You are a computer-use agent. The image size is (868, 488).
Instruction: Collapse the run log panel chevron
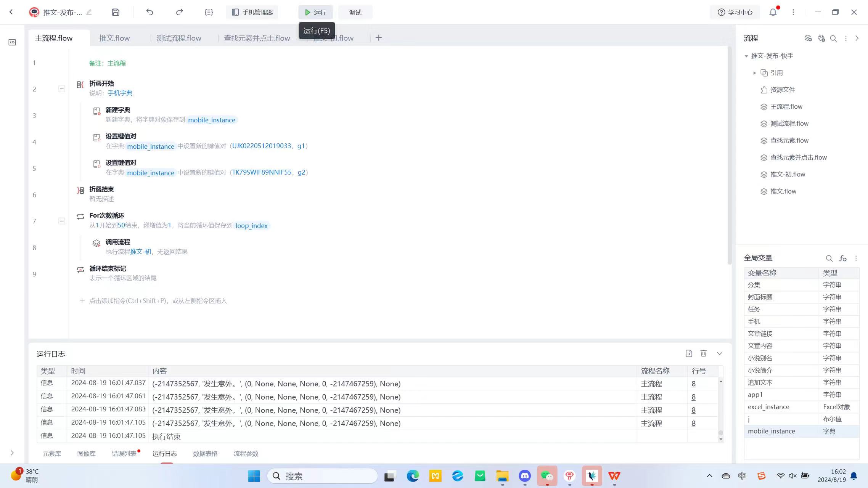point(720,353)
